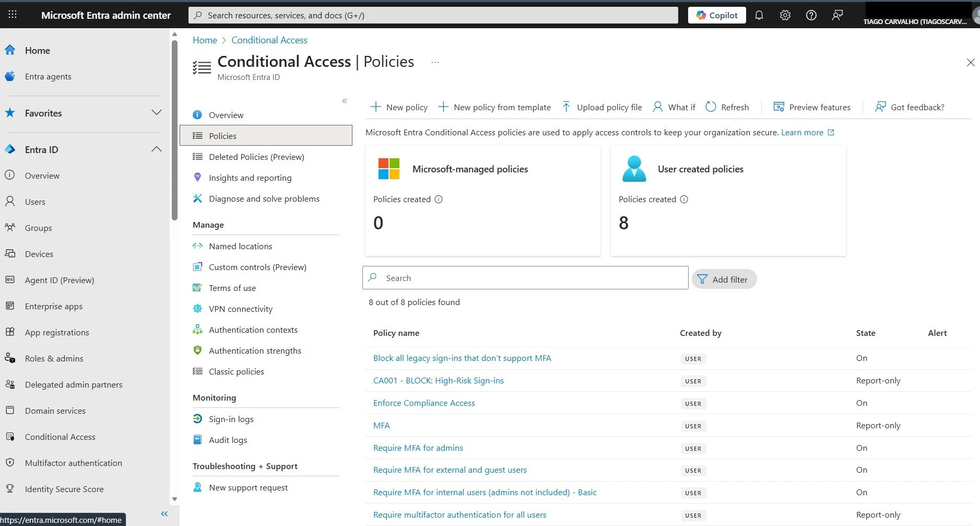The height and width of the screenshot is (526, 980).
Task: Open the Learn more link
Action: (807, 132)
